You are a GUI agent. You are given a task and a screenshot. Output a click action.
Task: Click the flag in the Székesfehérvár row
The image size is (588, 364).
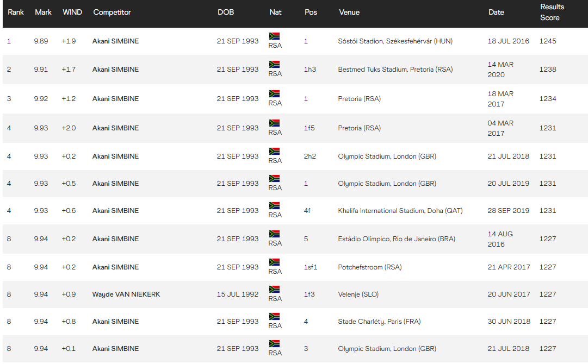coord(274,36)
